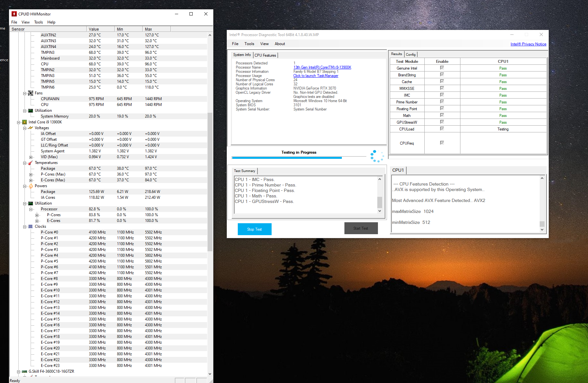Click the Start Test button
Screen dimensions: 588x383
pyautogui.click(x=361, y=228)
